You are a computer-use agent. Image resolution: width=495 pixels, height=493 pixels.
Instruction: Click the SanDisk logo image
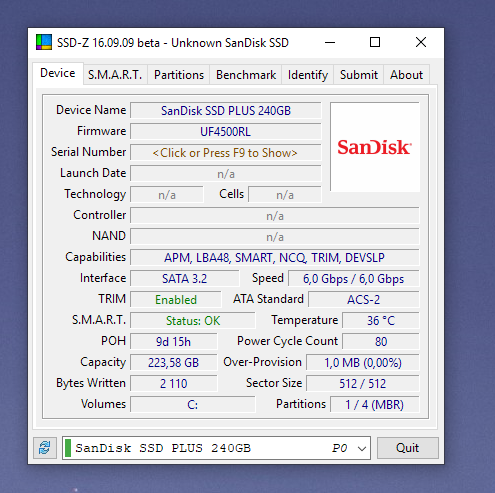click(x=375, y=147)
